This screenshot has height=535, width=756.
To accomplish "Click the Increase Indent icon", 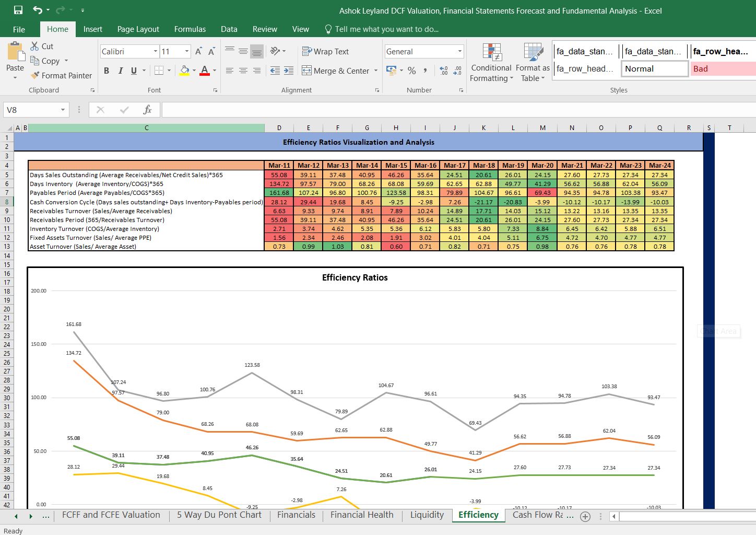I will tap(289, 71).
